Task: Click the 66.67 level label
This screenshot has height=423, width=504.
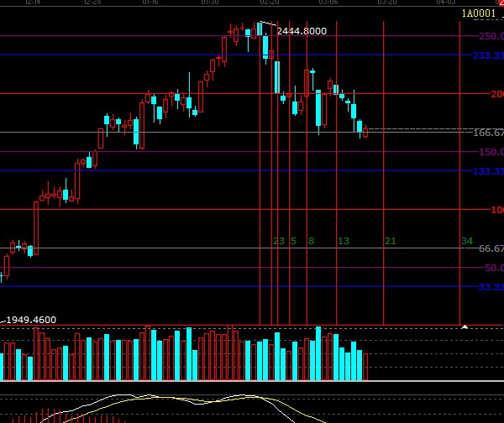Action: [490, 248]
